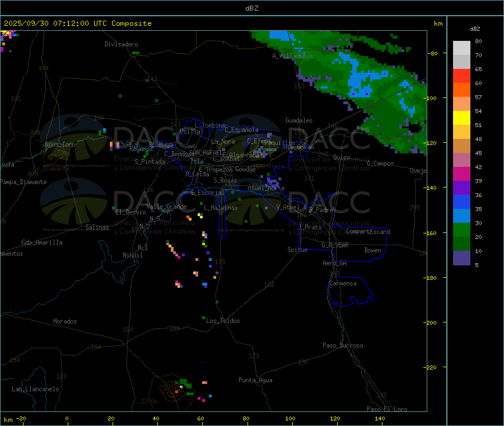This screenshot has height=426, width=504.
Task: Click the Salinas location label
Action: pos(97,227)
